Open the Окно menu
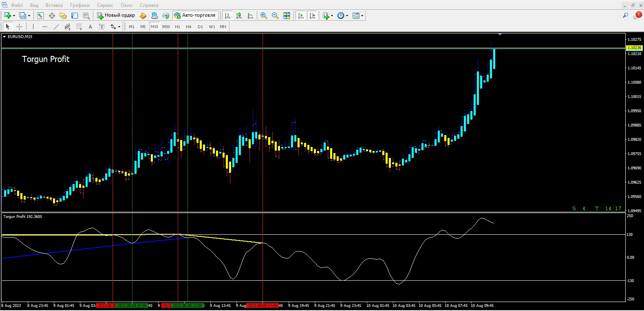644x311 pixels. (x=127, y=5)
